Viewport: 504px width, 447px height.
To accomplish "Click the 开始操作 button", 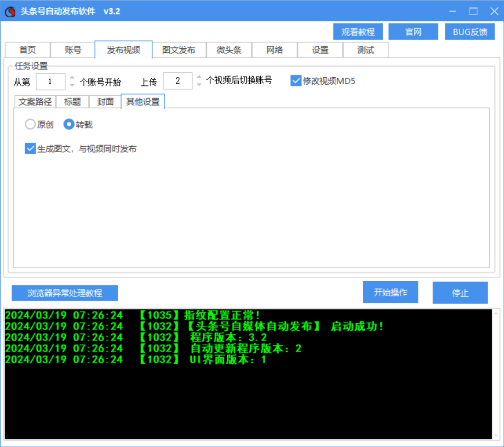I will (390, 292).
